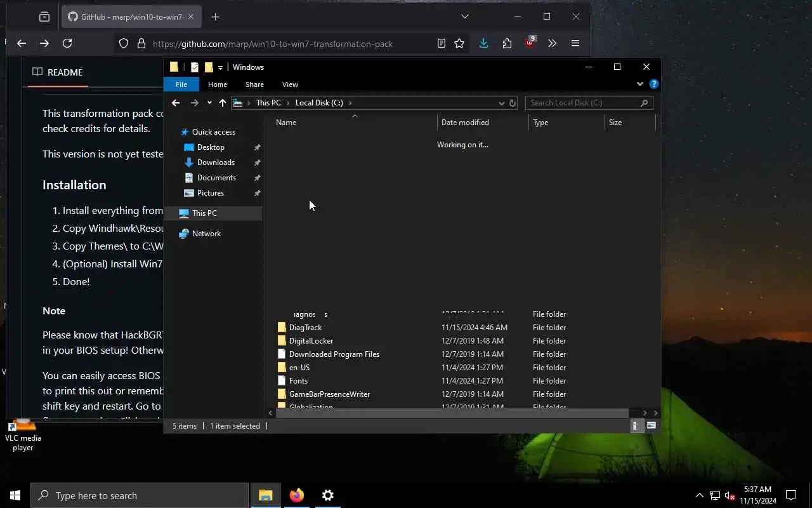The height and width of the screenshot is (508, 812).
Task: Open Settings gear from the taskbar
Action: 328,495
